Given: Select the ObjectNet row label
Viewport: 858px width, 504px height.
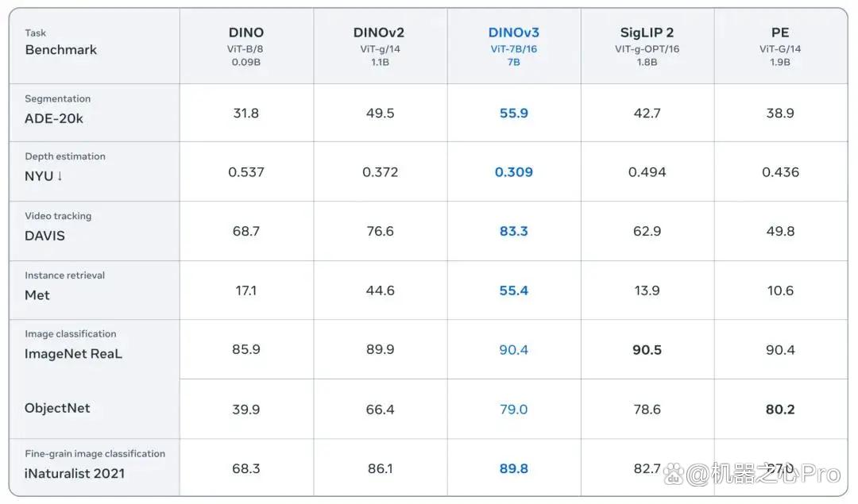Looking at the screenshot, I should [57, 408].
